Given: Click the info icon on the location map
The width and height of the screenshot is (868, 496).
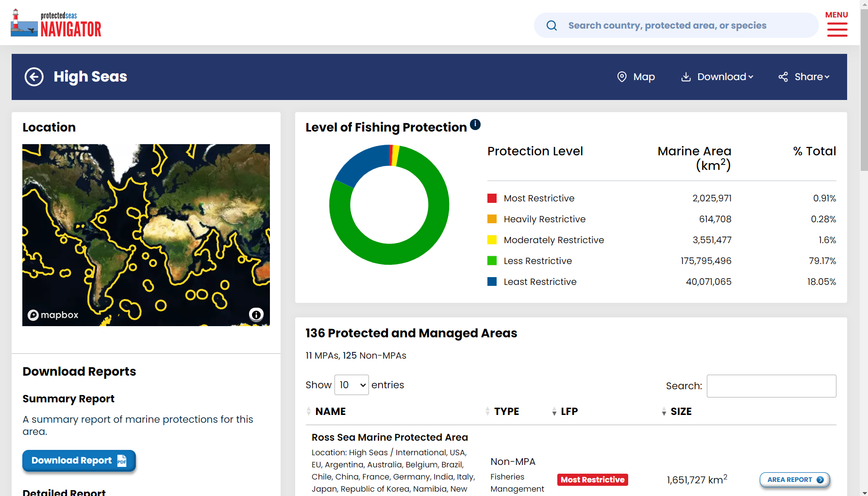Looking at the screenshot, I should (x=256, y=314).
